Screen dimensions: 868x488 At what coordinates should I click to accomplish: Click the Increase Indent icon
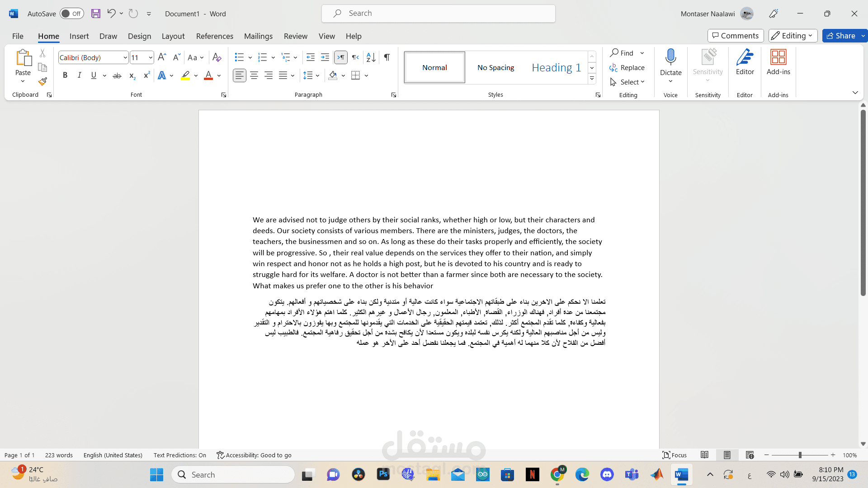[x=325, y=57]
